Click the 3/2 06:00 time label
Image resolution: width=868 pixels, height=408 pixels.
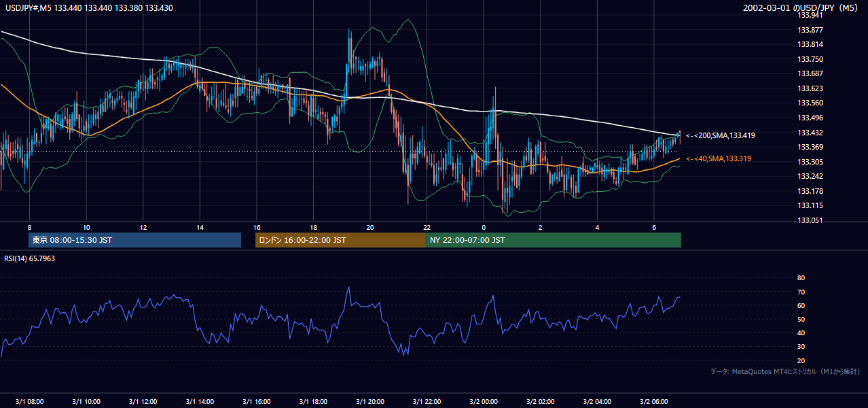pos(653,401)
